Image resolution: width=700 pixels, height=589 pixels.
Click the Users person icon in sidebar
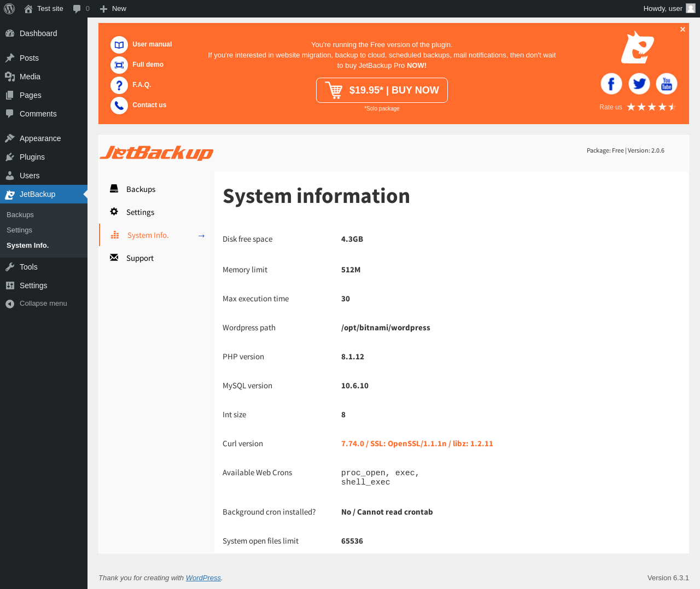tap(10, 176)
